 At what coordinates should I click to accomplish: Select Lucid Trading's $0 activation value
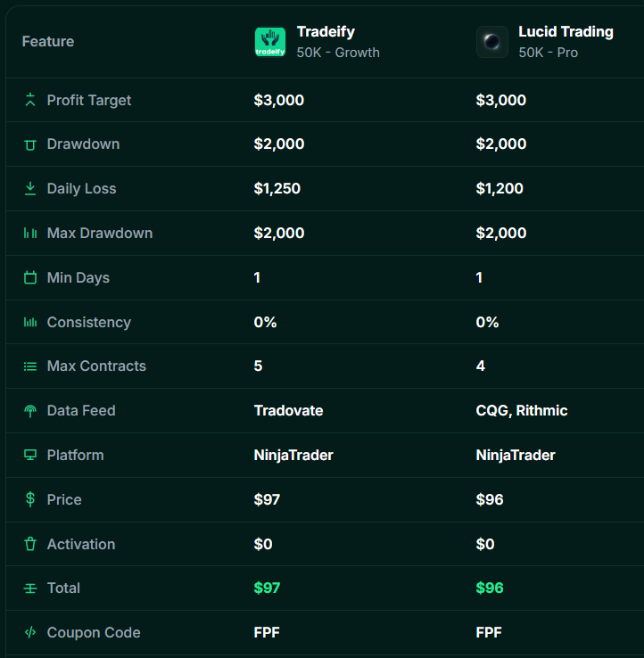(x=485, y=544)
